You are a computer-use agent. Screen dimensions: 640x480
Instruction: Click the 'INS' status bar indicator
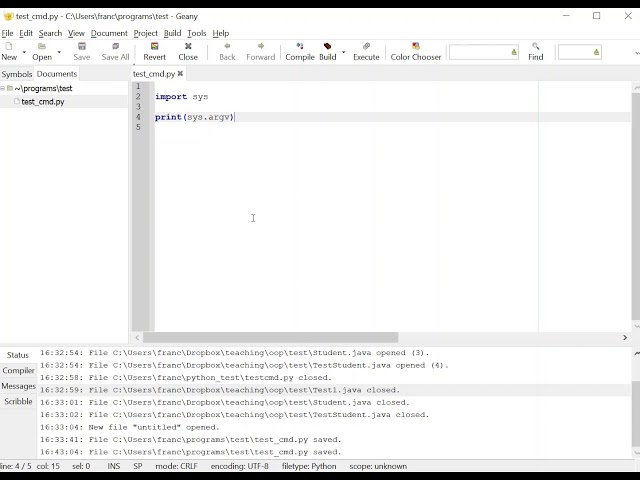(114, 466)
